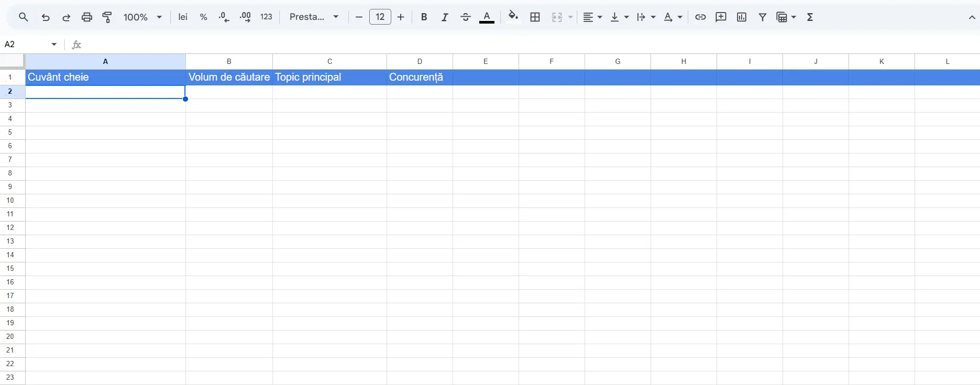Open the 100% zoom dropdown
Viewport: 980px width, 385px height.
point(142,17)
